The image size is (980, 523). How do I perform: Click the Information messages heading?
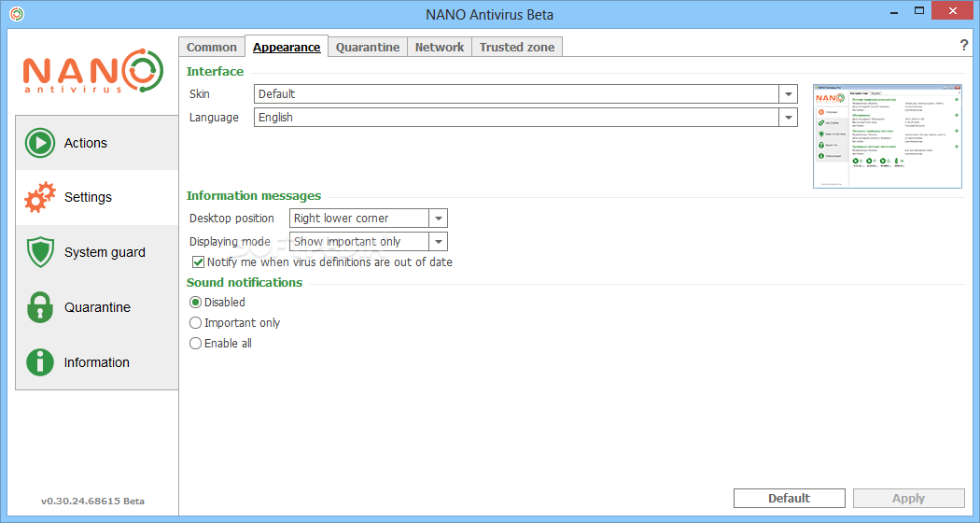[x=254, y=196]
